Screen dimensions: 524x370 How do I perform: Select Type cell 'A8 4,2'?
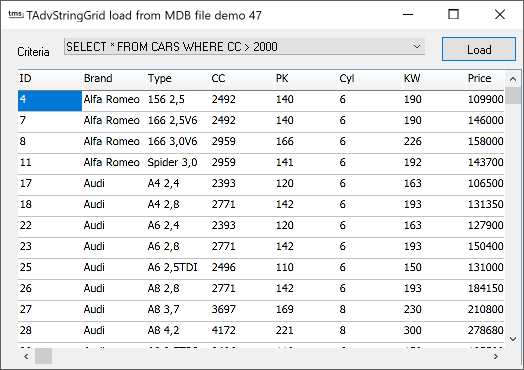click(178, 332)
